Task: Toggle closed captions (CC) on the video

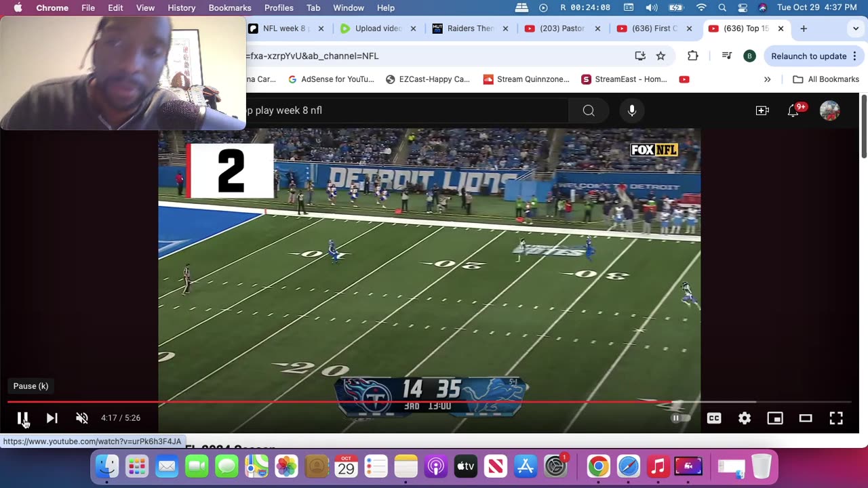Action: [714, 418]
